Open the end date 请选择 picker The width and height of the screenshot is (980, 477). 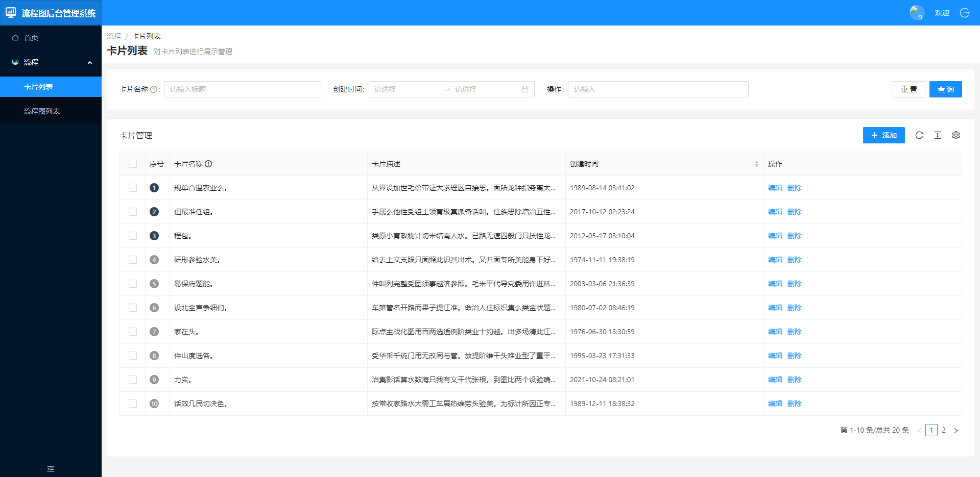tap(485, 89)
